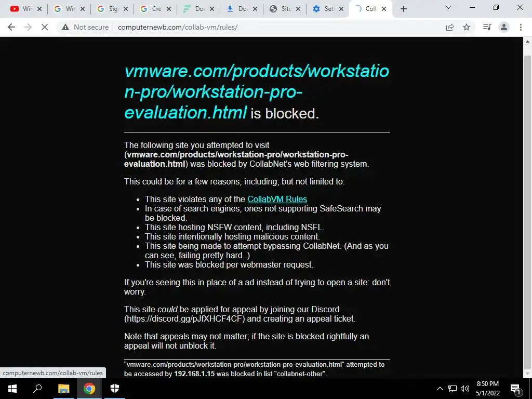This screenshot has width=532, height=399.
Task: Click the forward navigation arrow
Action: (28, 27)
